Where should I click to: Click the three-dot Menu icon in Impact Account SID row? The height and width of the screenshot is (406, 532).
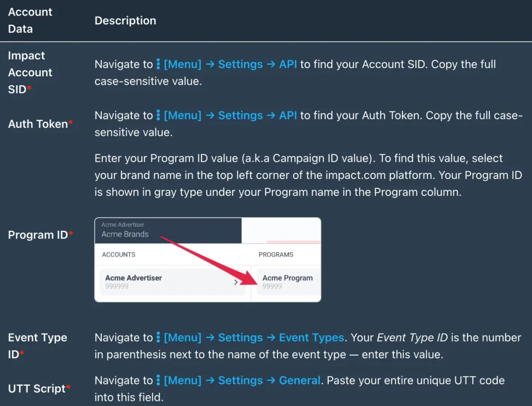(x=158, y=64)
